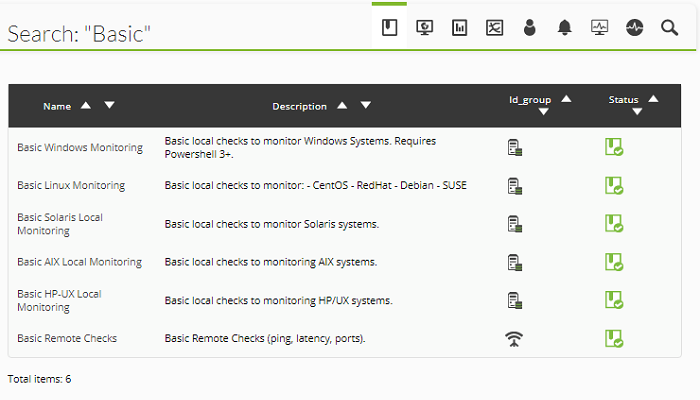
Task: Switch to the agents monitor-screen tab icon
Action: [x=424, y=28]
